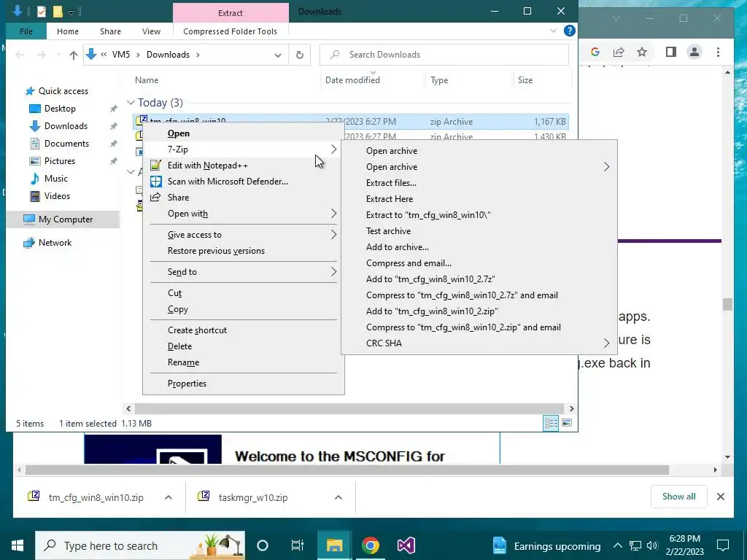Open options for taskmgr_w10.zip download
This screenshot has height=560, width=747.
pyautogui.click(x=338, y=497)
